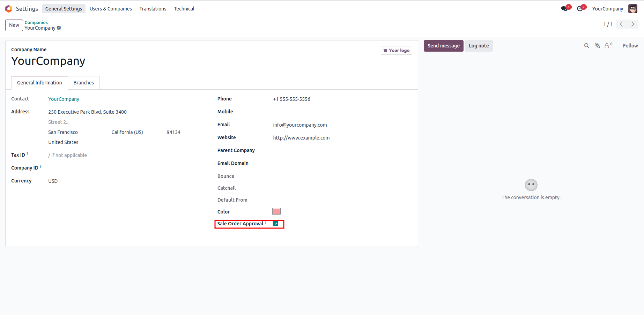Go to previous record arrow
Screen dimensions: 644x315
[x=621, y=24]
